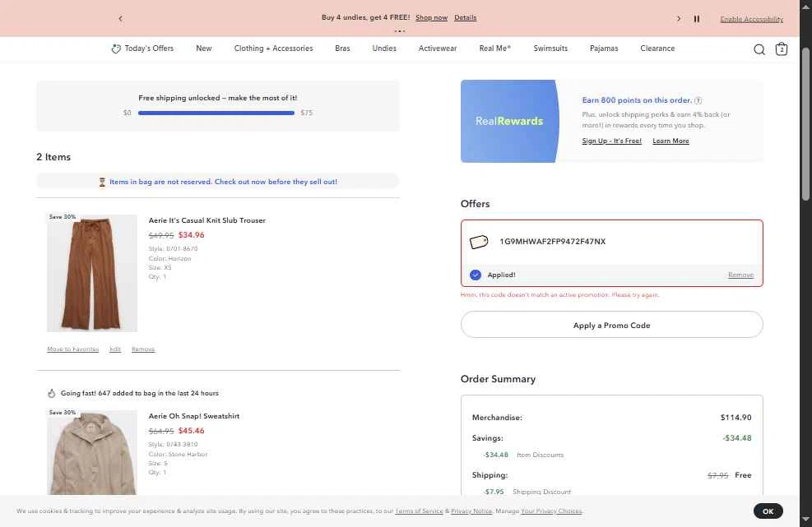Click the Today's Offers heart icon
The height and width of the screenshot is (527, 812).
[116, 49]
